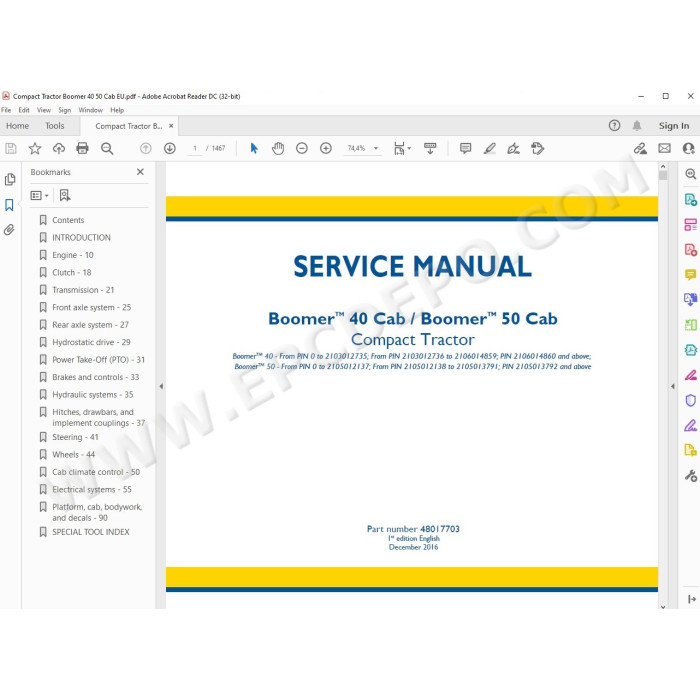
Task: Send the file by email icon
Action: (x=664, y=148)
